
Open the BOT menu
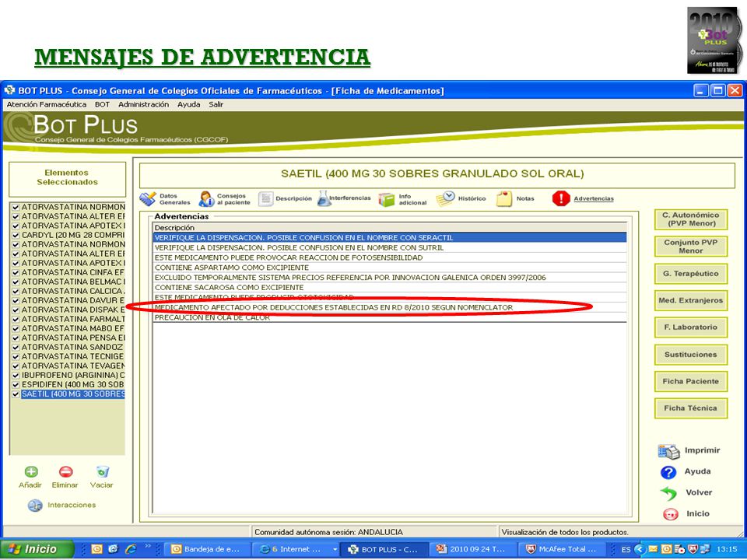[x=102, y=104]
